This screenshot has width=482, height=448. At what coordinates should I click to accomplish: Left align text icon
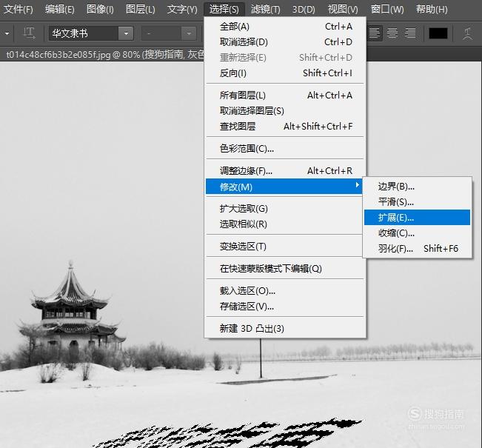374,33
